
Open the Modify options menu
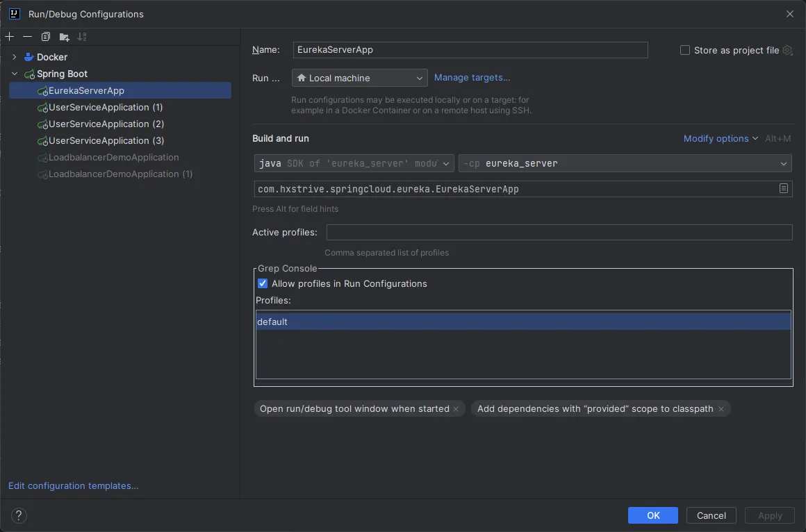[720, 138]
